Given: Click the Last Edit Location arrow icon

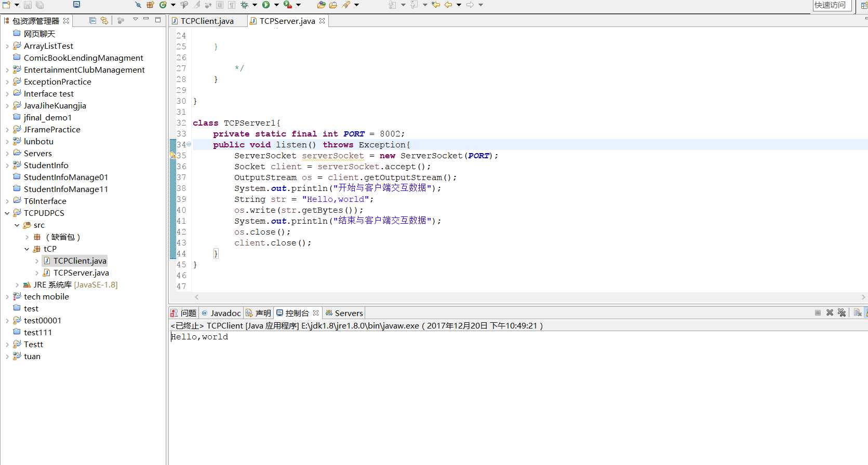Looking at the screenshot, I should (436, 5).
